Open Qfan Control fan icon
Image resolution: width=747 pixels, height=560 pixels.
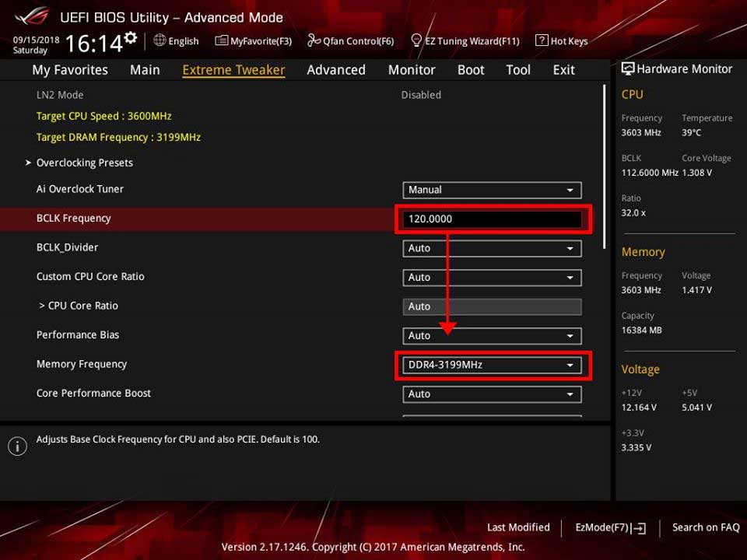314,40
